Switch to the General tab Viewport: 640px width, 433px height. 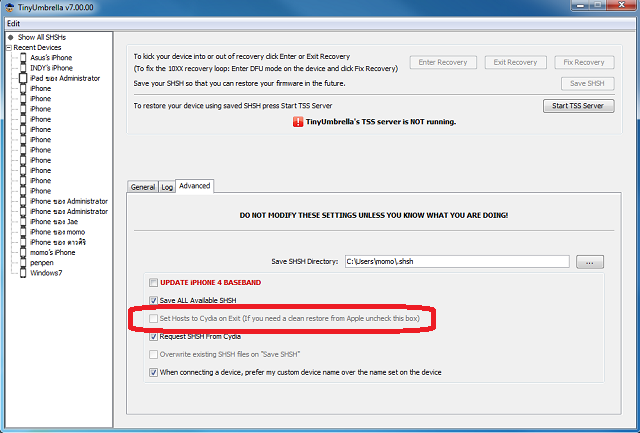pos(143,187)
